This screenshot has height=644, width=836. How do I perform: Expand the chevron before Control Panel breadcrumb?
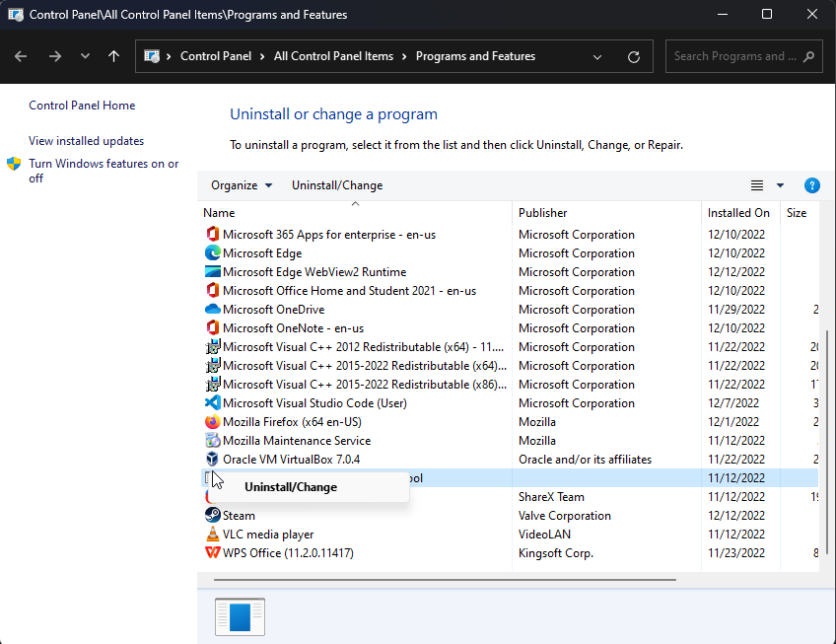click(169, 56)
